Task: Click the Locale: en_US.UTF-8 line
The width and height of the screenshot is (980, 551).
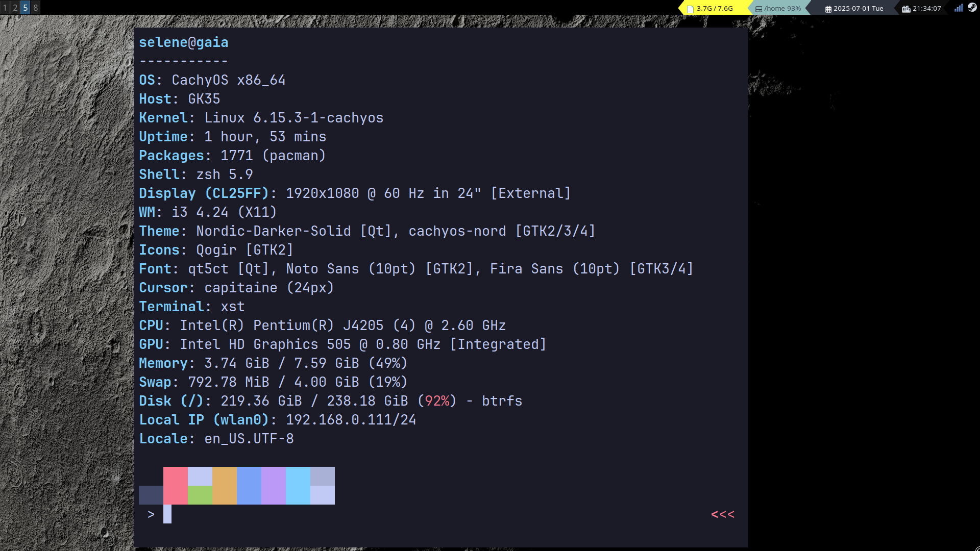Action: 216,439
